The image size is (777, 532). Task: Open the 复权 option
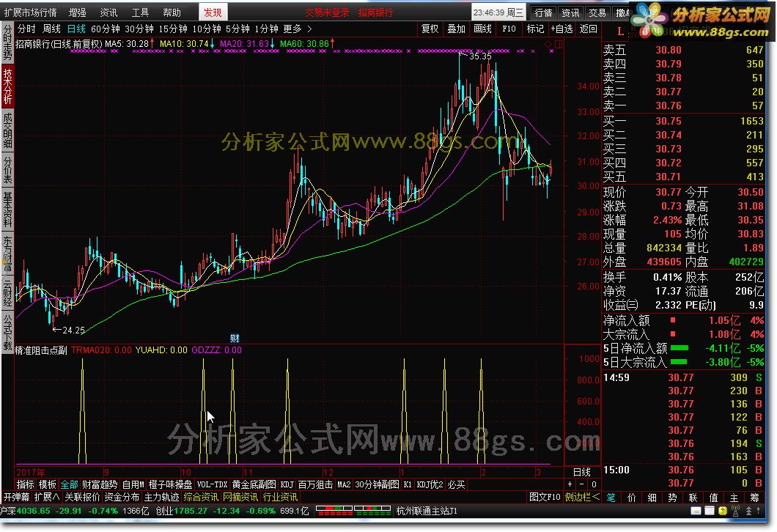[430, 29]
